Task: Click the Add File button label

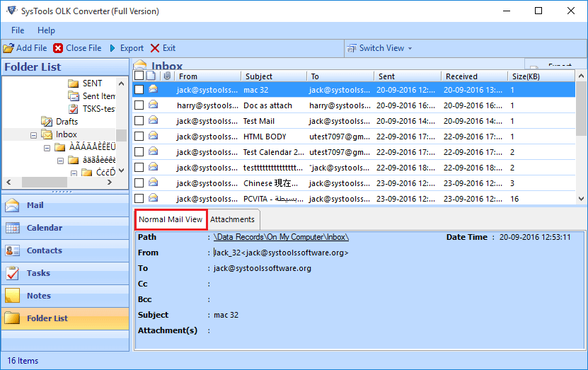Action: pos(32,48)
